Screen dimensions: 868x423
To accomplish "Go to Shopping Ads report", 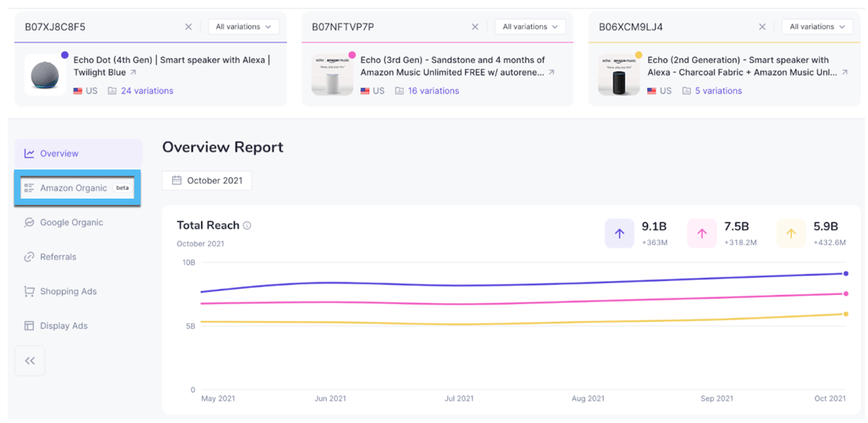I will (x=68, y=292).
